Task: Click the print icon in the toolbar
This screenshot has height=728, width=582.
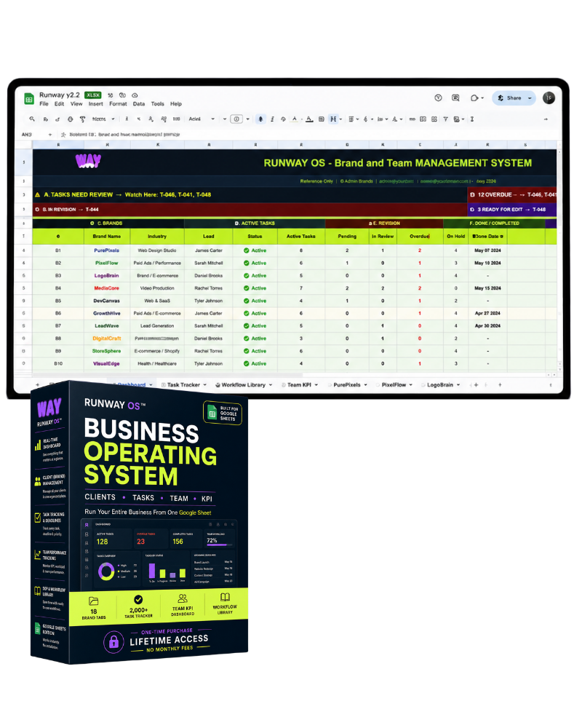Action: point(70,119)
